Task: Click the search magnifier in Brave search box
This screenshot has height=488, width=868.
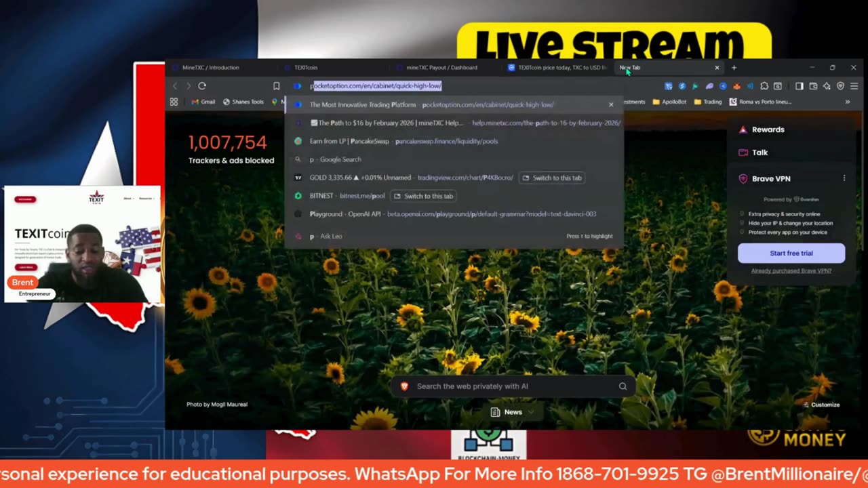Action: [x=623, y=386]
